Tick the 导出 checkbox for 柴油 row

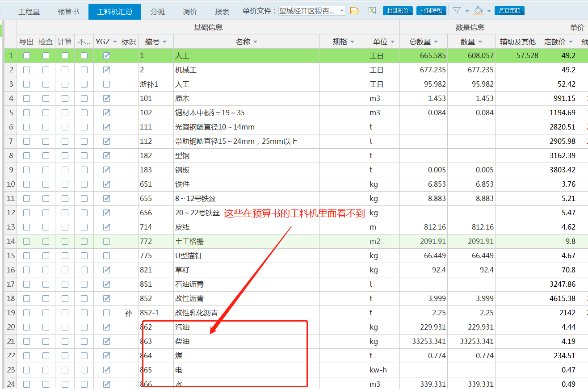(x=27, y=342)
